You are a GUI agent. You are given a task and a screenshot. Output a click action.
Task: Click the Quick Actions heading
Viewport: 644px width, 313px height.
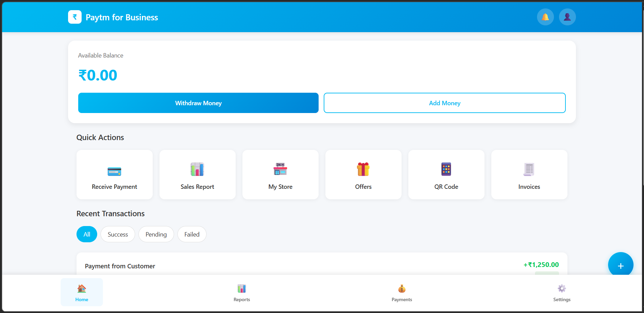pyautogui.click(x=100, y=137)
